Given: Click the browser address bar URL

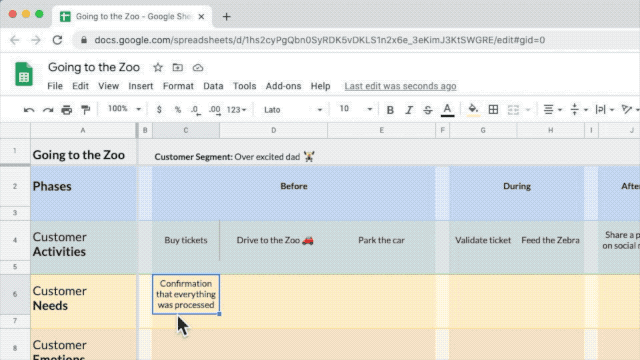Looking at the screenshot, I should point(320,40).
